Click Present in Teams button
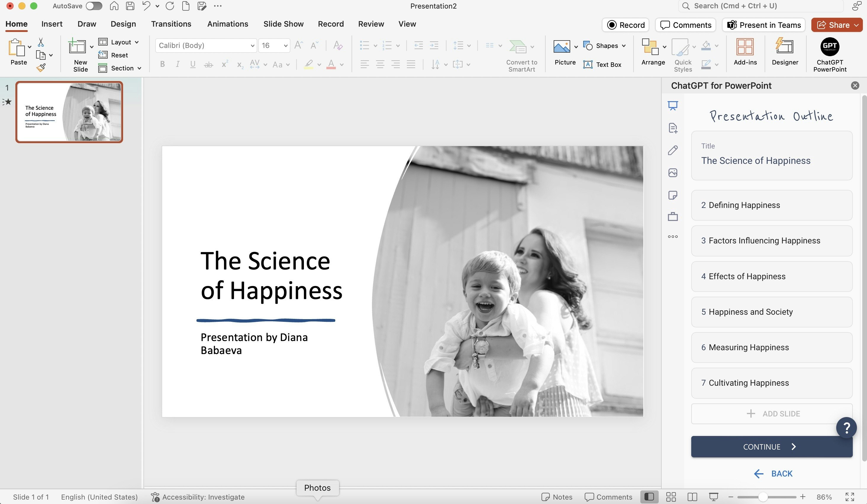 763,25
